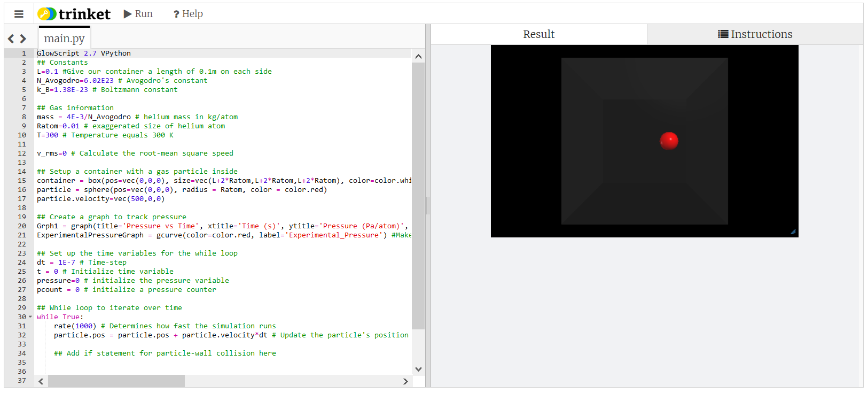This screenshot has height=393, width=868.
Task: Click the red sphere in the canvas
Action: (669, 141)
